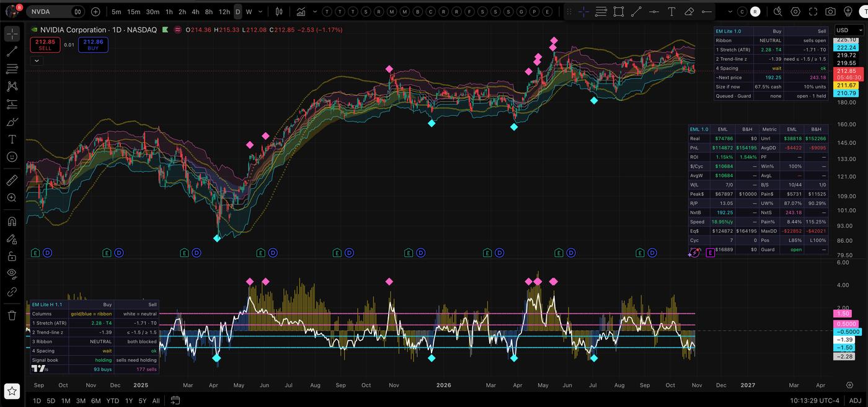
Task: Collapse the legend chevron under Sell button
Action: pos(37,61)
